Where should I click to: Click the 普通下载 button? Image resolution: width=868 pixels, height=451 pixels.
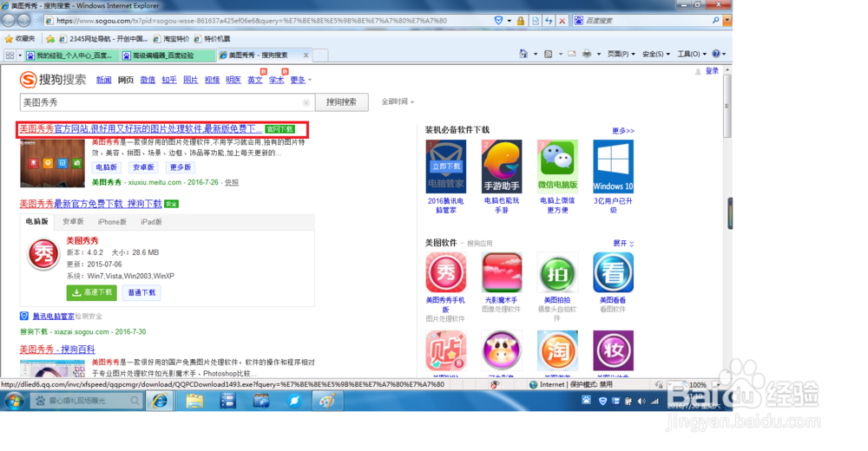click(141, 292)
